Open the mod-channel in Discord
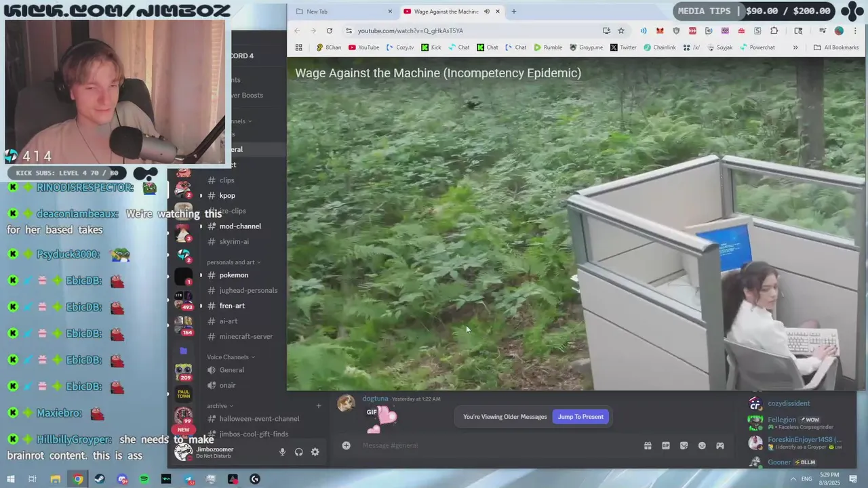 click(240, 226)
